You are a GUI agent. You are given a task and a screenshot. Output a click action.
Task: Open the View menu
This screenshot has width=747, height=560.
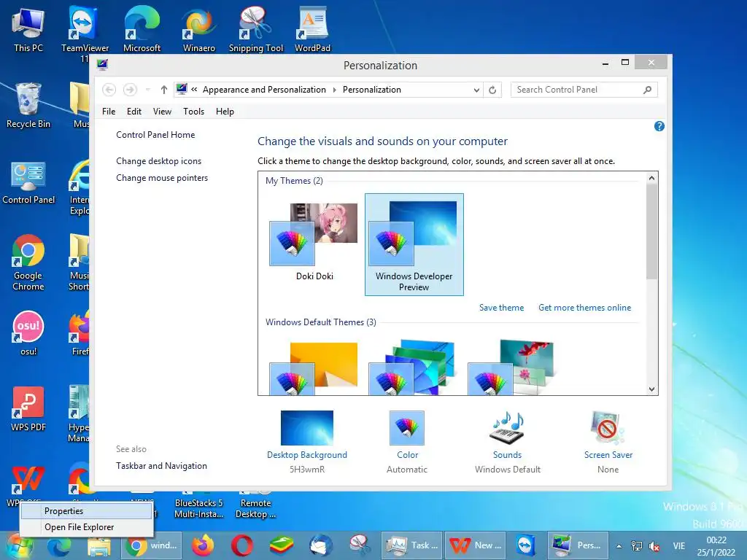coord(162,112)
